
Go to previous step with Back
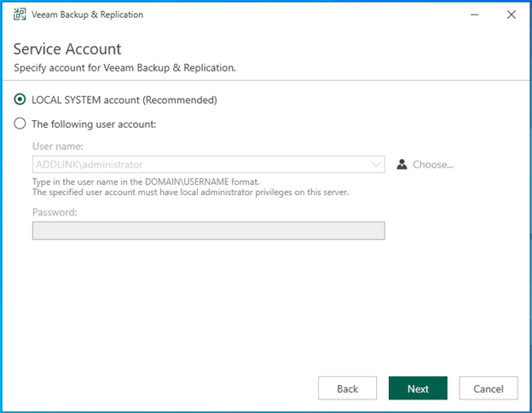pyautogui.click(x=347, y=388)
